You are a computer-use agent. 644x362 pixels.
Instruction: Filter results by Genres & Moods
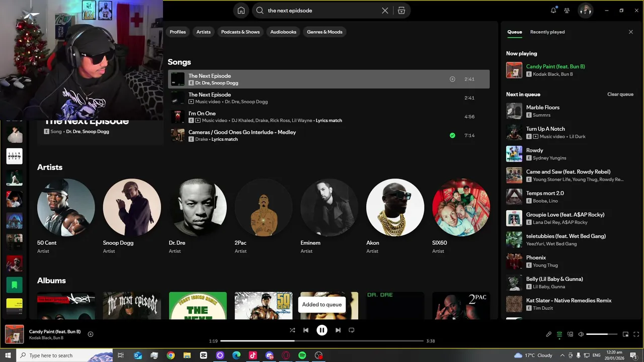click(325, 32)
